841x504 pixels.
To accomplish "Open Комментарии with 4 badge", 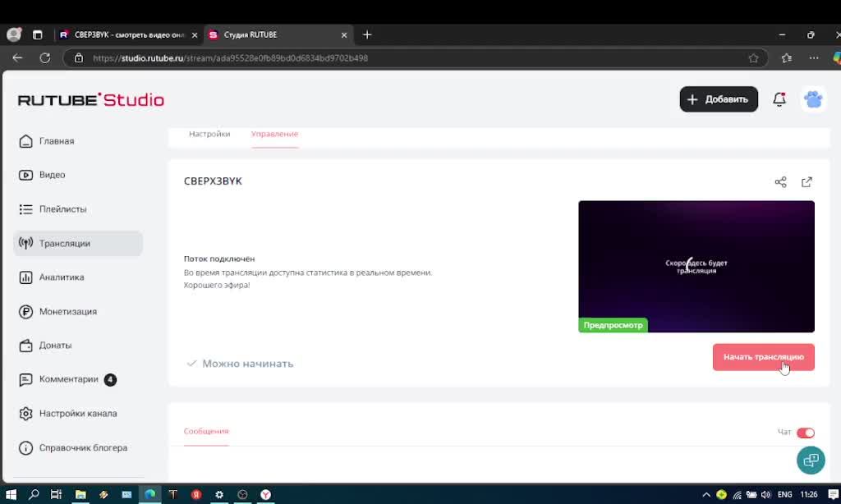I will 67,379.
